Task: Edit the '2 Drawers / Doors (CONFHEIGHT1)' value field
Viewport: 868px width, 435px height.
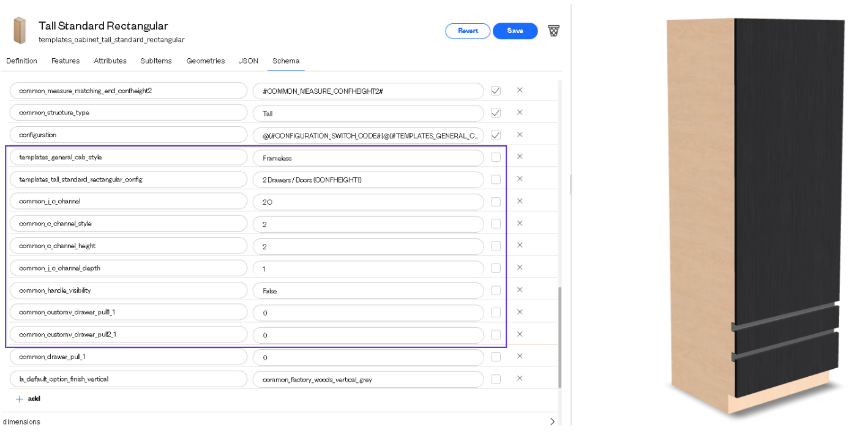Action: coord(369,180)
